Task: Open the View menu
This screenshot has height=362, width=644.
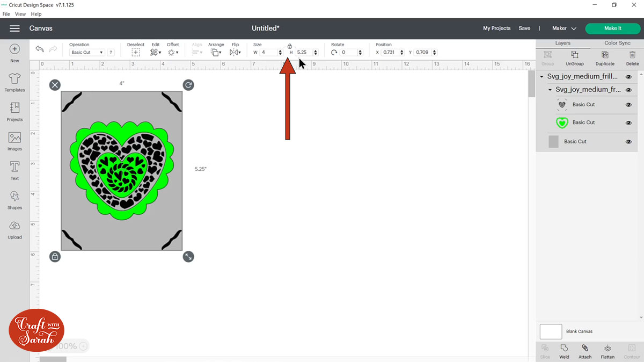Action: click(20, 14)
